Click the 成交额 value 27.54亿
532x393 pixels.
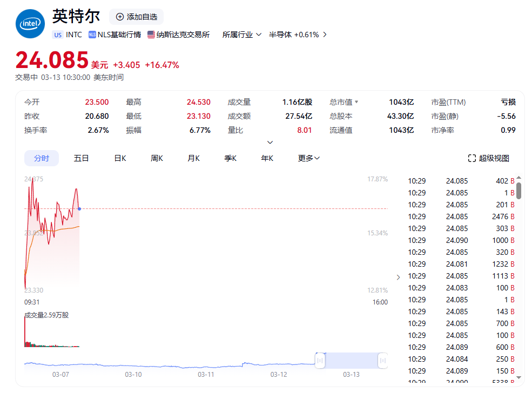(x=299, y=116)
